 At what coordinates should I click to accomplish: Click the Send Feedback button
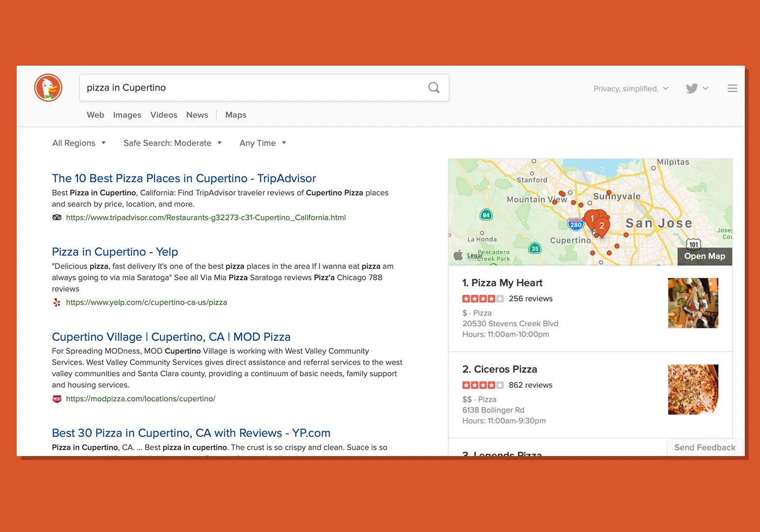705,447
